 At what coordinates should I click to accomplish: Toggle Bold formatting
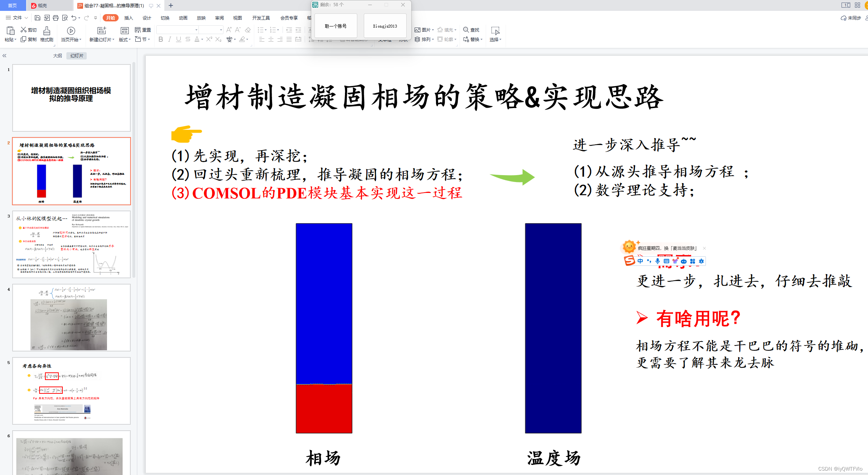point(161,39)
